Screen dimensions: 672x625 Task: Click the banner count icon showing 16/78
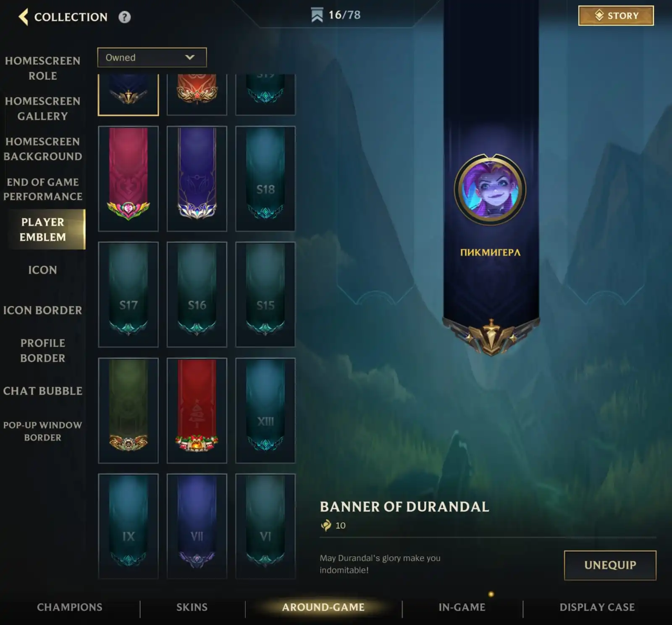(x=317, y=15)
